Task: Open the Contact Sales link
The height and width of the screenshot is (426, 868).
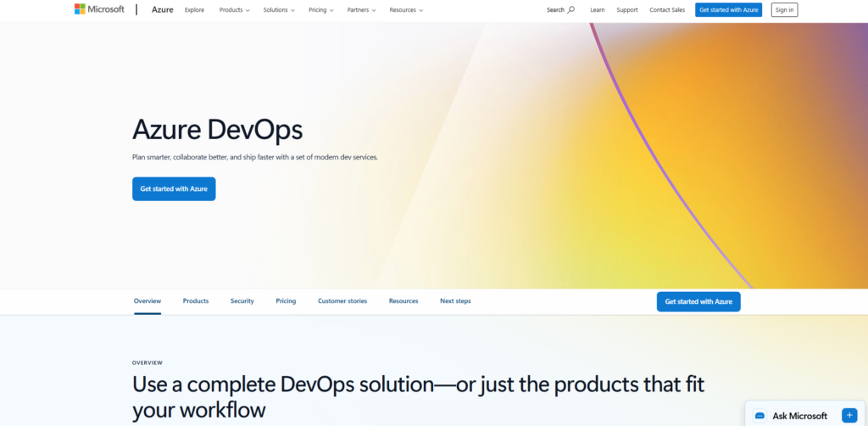Action: [667, 10]
